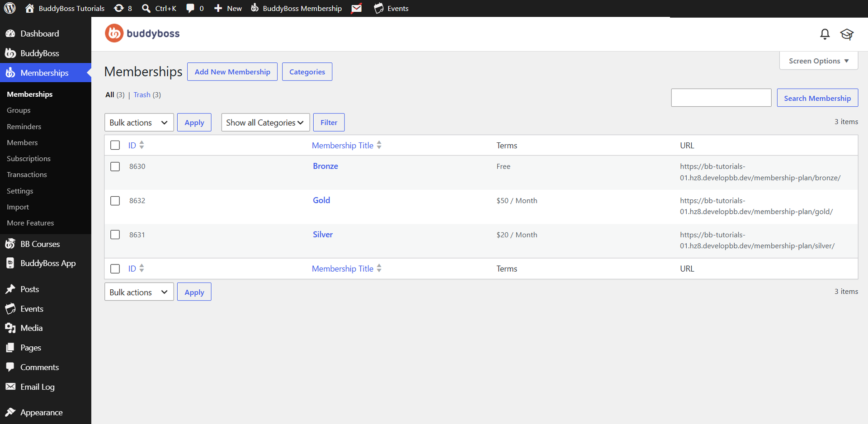Click the BuddyBoss sidebar icon

point(10,53)
